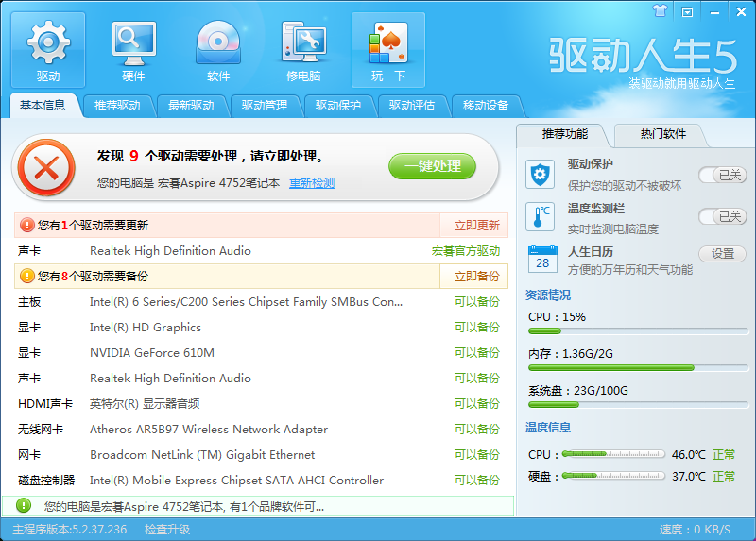756x541 pixels.
Task: Click the green 一键处理 button
Action: pos(433,166)
